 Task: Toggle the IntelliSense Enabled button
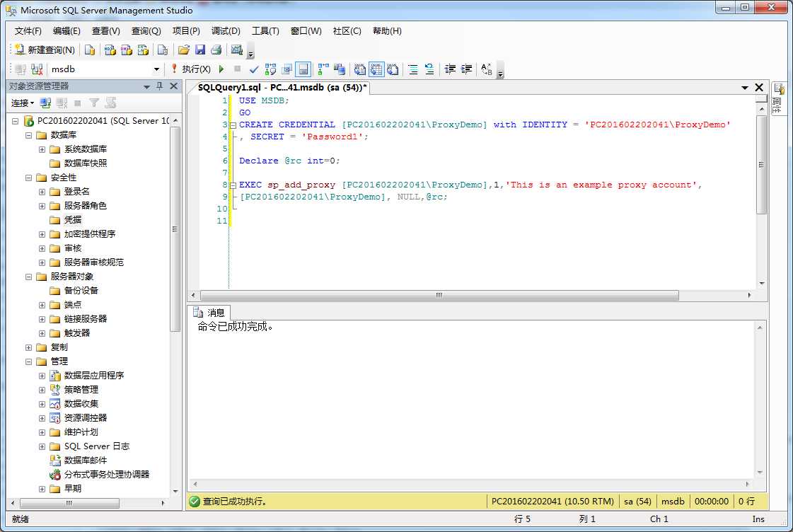pos(303,69)
